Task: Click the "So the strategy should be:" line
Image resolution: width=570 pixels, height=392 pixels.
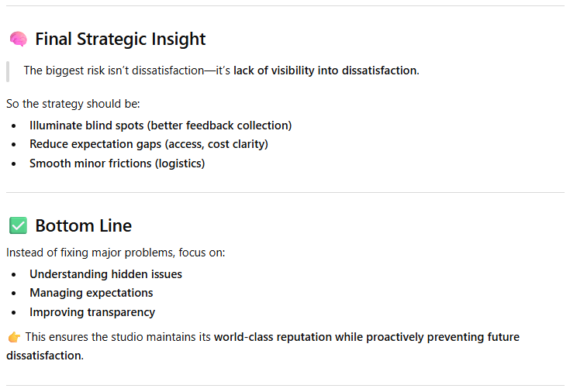Action: coord(73,104)
